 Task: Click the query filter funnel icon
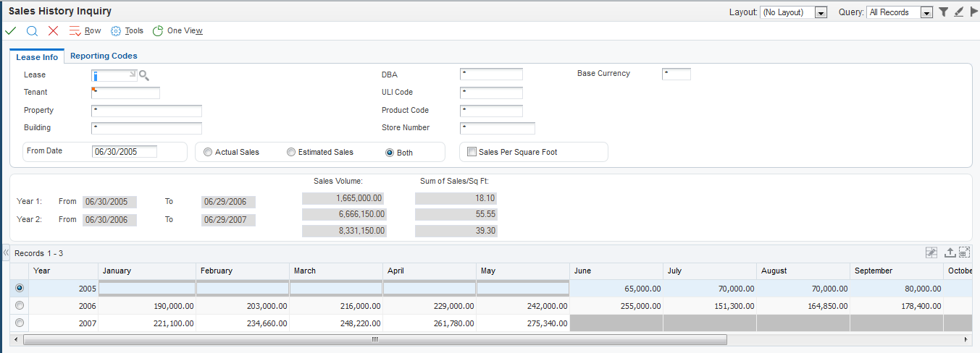coord(943,12)
